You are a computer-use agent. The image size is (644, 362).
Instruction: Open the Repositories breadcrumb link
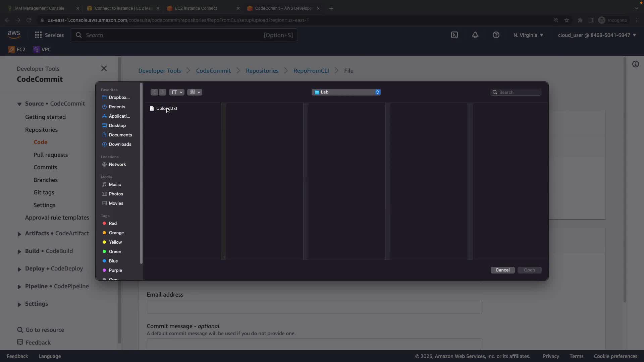tap(262, 71)
